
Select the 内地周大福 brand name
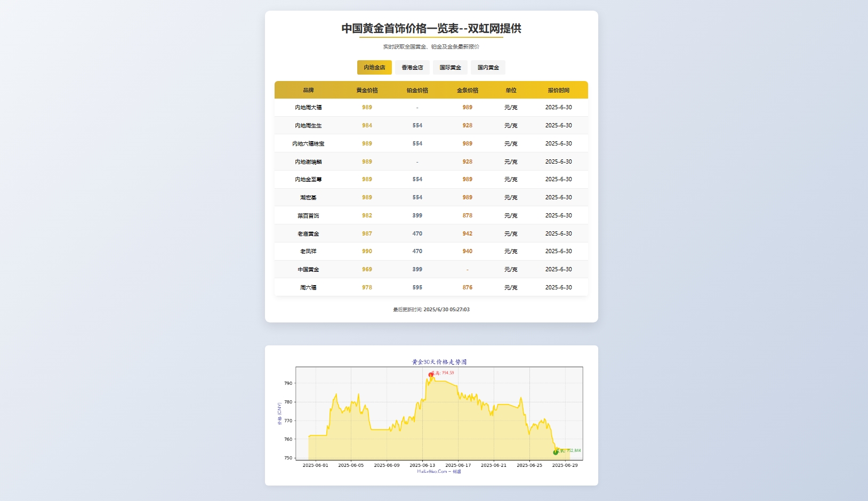click(x=308, y=108)
